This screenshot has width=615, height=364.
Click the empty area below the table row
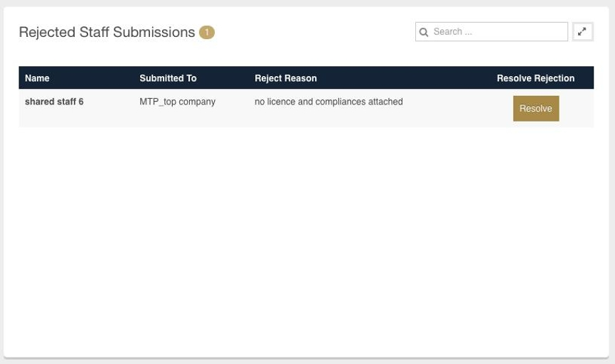[x=306, y=240]
